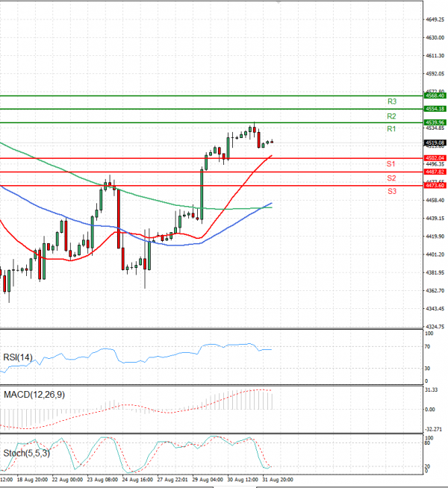Screen dimensions: 448x488
Task: Click the 4419.90 price axis value
Action: [x=435, y=237]
